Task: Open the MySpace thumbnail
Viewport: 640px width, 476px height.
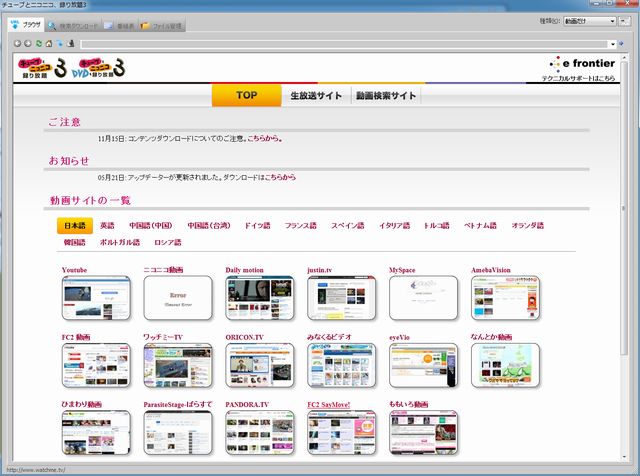Action: 424,298
